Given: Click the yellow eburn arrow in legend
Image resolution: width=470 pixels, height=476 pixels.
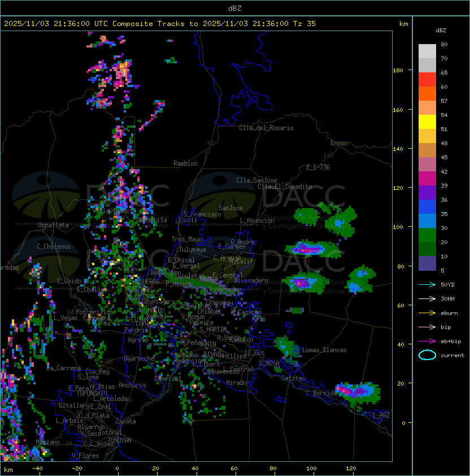Looking at the screenshot, I should point(427,313).
